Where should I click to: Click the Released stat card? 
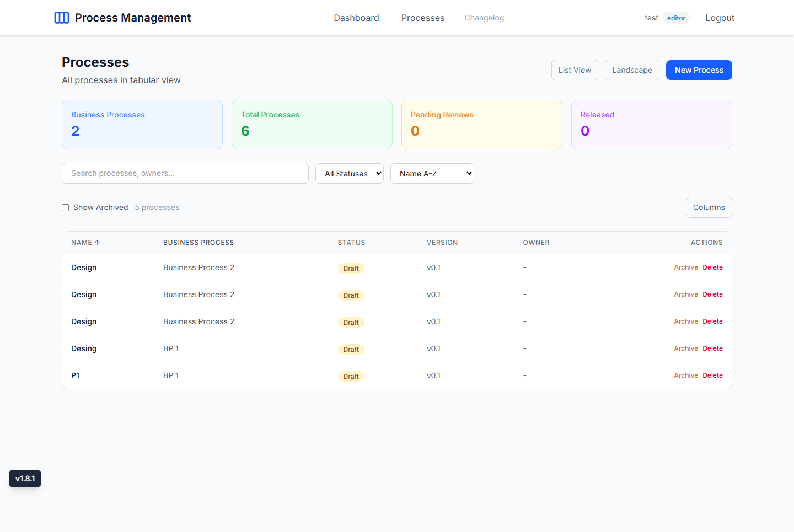tap(651, 124)
